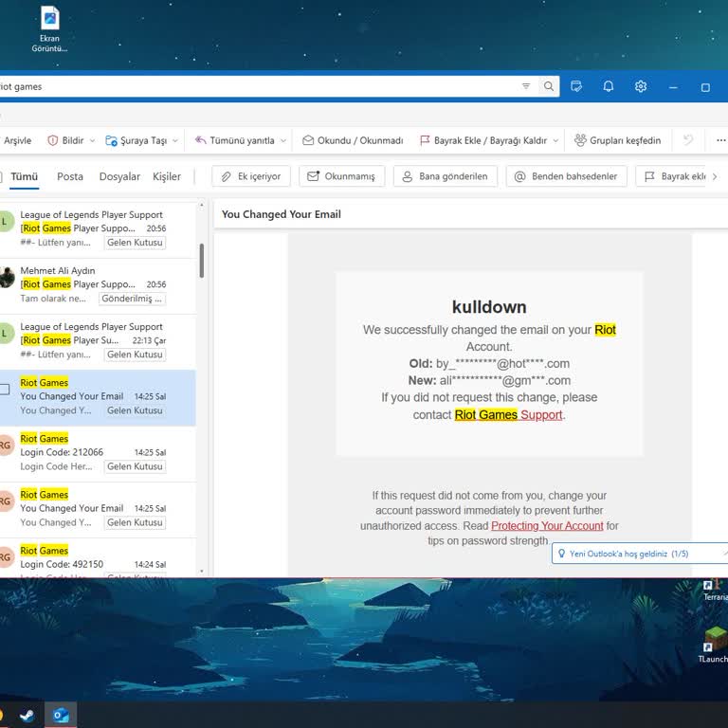Open the Ekran Görüntü desktop file icon
Screen dimensions: 728x728
coord(49,28)
